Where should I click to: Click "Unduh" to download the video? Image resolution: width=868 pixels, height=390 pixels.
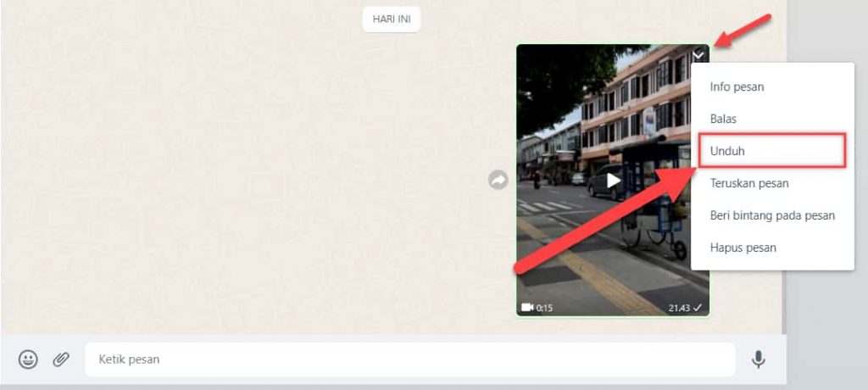click(726, 151)
